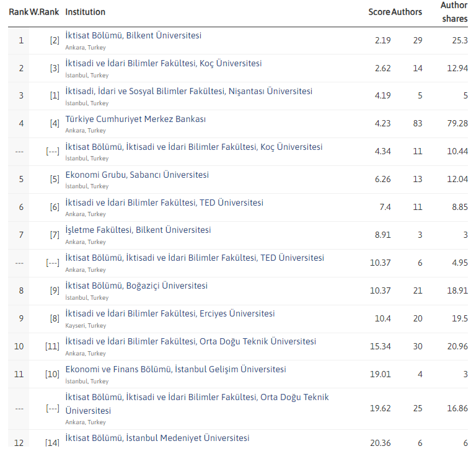Select world rank [14] cell
Screen dimensions: 476x454
52,443
